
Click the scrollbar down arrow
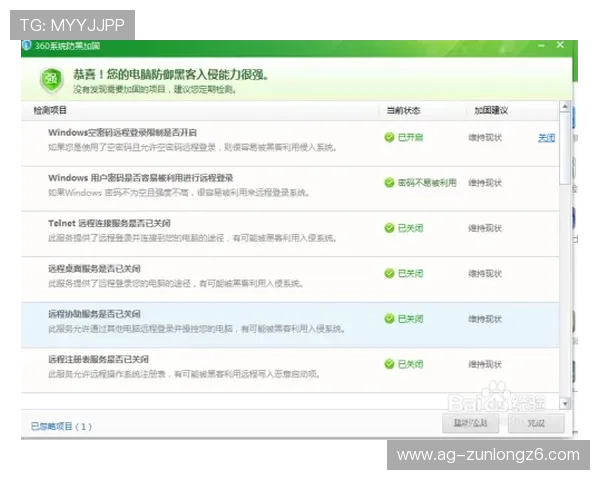565,403
